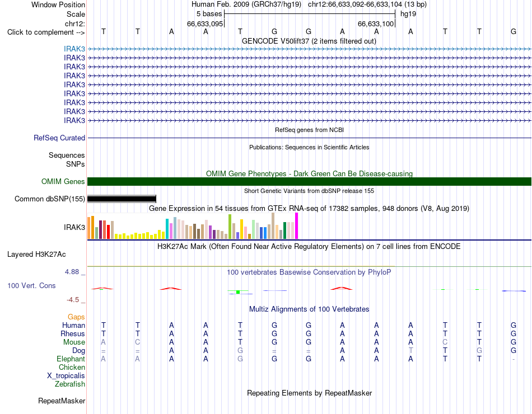The image size is (532, 414).
Task: Click the magenta bar in GTEx expression chart
Action: (297, 226)
